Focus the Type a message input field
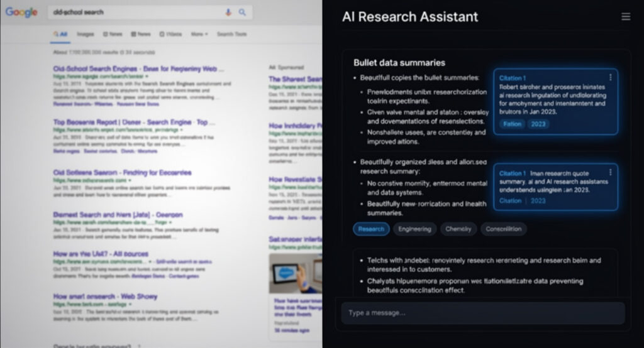This screenshot has width=644, height=348. click(483, 313)
